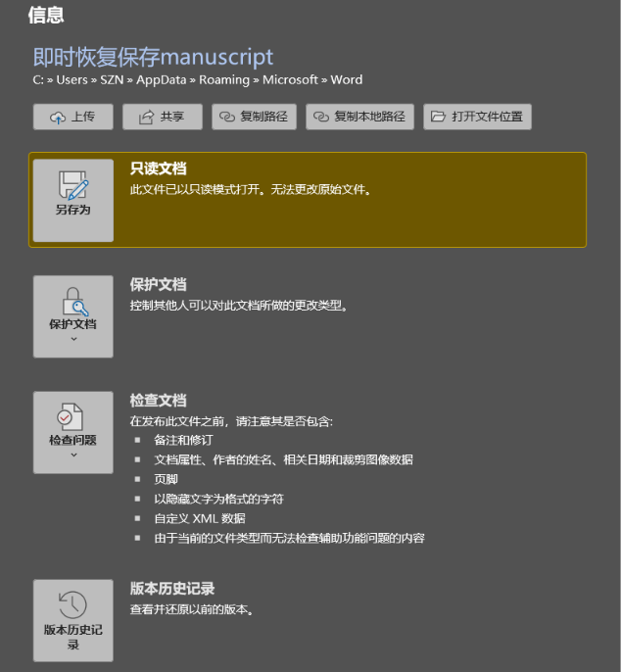This screenshot has width=621, height=672.
Task: Click the Users segment of the file path
Action: tap(72, 79)
